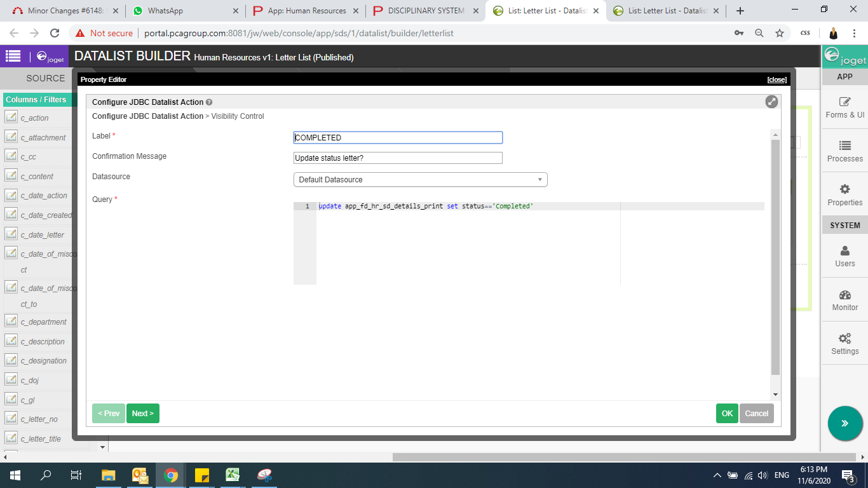Click the browser address bar URL

[x=297, y=33]
